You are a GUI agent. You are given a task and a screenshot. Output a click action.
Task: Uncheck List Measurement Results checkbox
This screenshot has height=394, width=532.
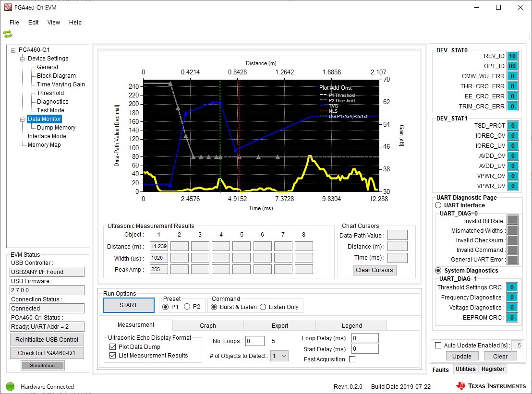pos(113,355)
